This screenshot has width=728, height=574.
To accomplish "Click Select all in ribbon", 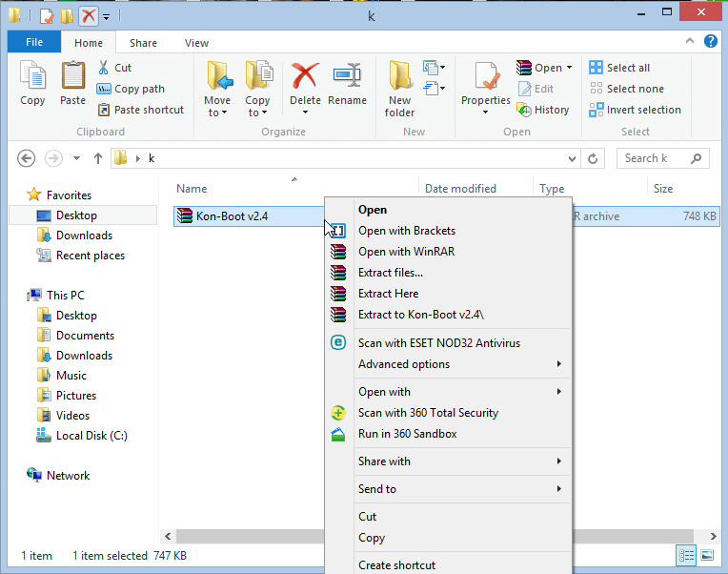I will [619, 68].
